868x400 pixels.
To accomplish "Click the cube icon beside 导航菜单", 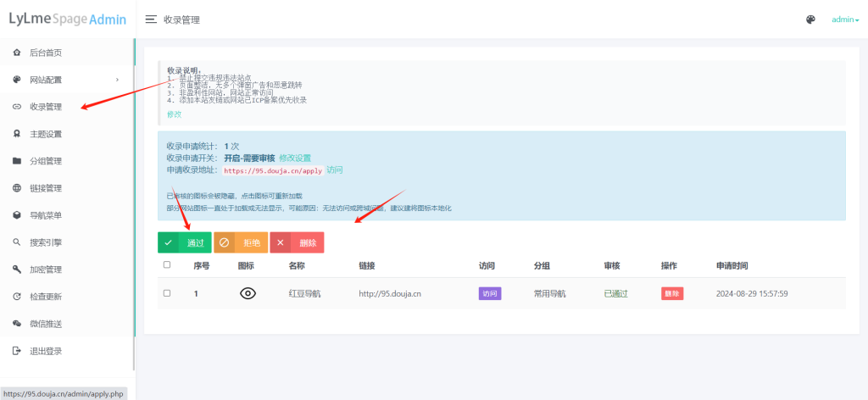I will 17,215.
